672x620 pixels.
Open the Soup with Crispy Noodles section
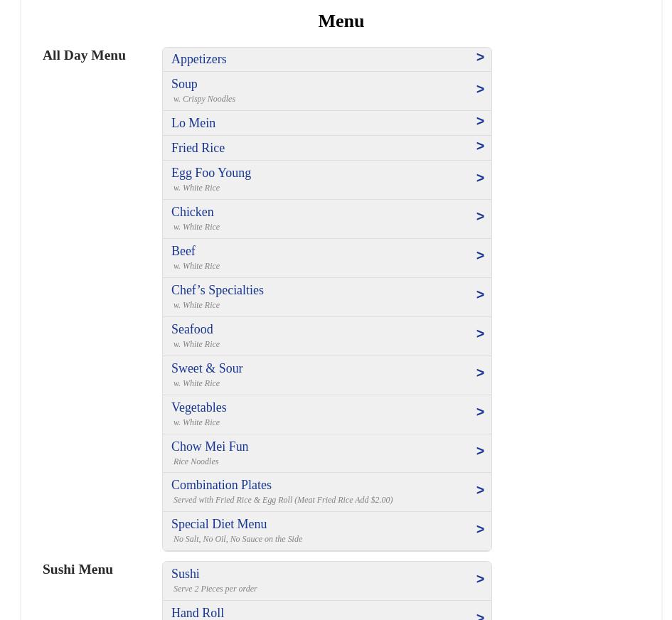[184, 84]
